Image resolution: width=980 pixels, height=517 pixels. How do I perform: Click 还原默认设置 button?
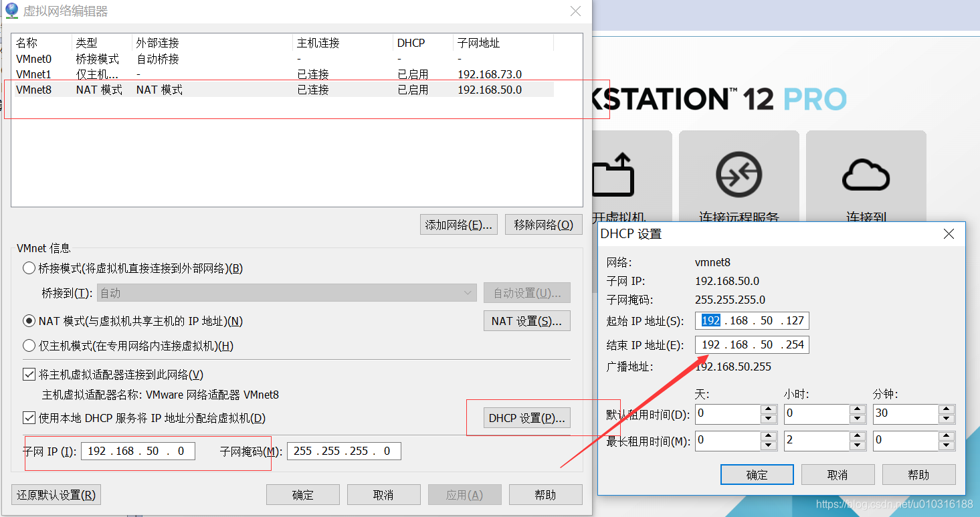(56, 495)
